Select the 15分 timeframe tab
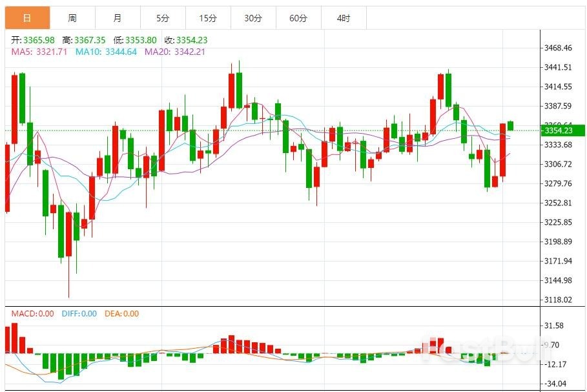The height and width of the screenshot is (392, 587). (x=208, y=18)
